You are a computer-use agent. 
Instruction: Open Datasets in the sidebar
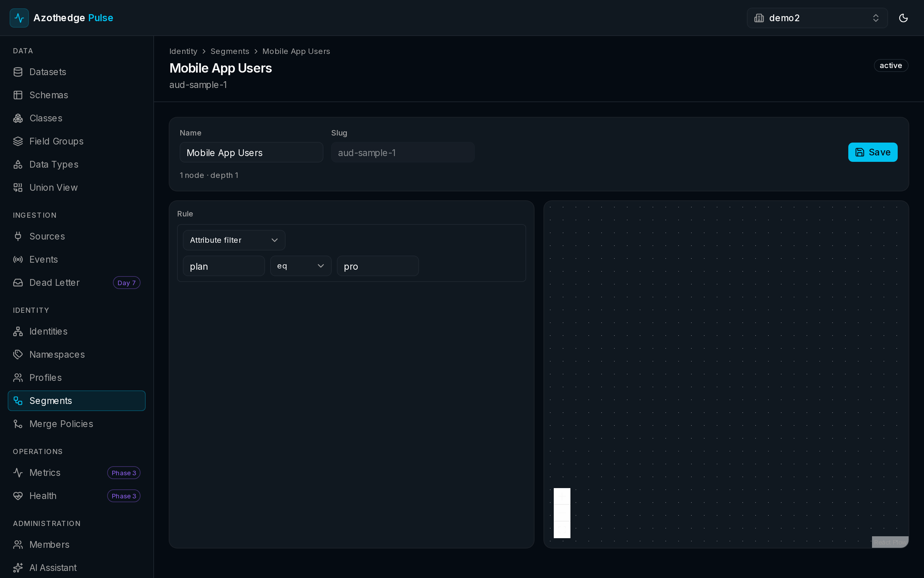[76, 72]
